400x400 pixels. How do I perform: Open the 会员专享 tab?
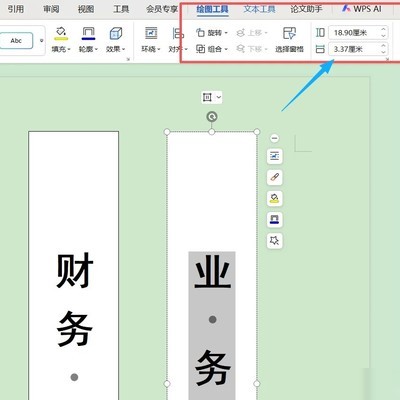tap(162, 9)
